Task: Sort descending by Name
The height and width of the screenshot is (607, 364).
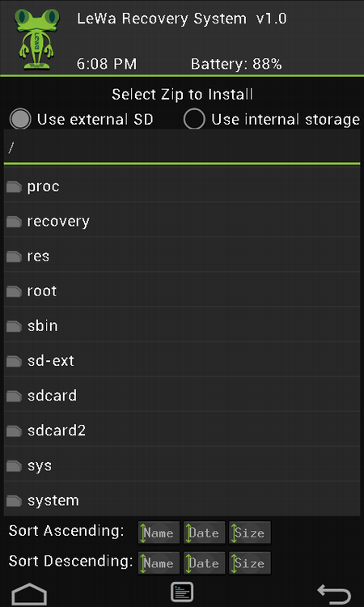Action: coord(159,563)
